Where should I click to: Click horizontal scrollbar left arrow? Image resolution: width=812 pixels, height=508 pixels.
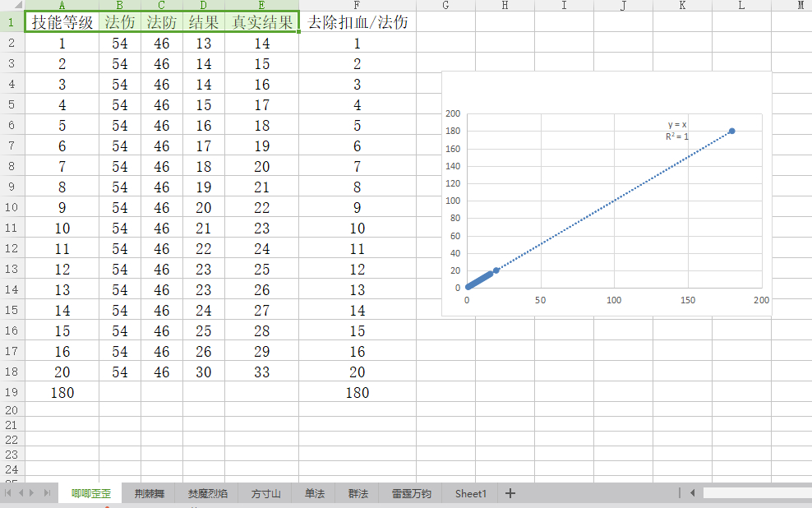point(693,493)
